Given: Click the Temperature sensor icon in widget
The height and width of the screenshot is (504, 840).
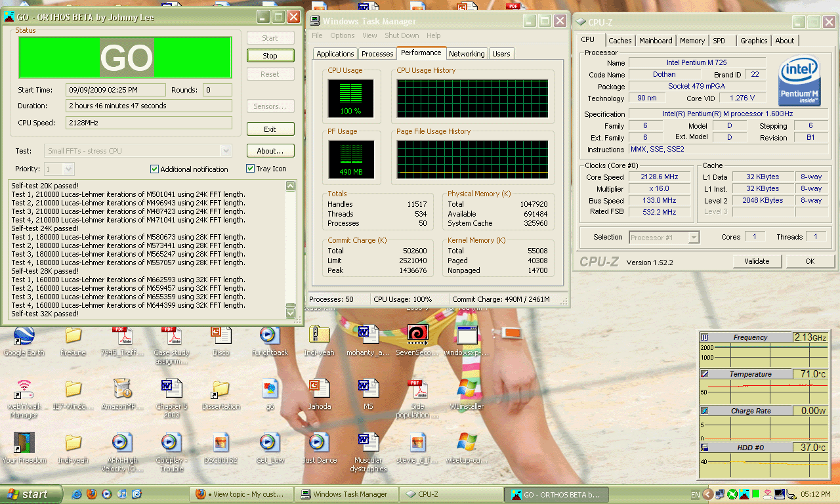Looking at the screenshot, I should coord(705,374).
